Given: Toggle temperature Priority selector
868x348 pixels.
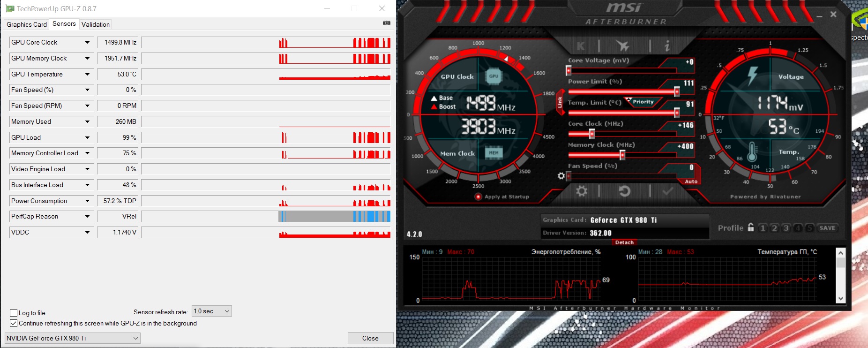Looking at the screenshot, I should [643, 102].
